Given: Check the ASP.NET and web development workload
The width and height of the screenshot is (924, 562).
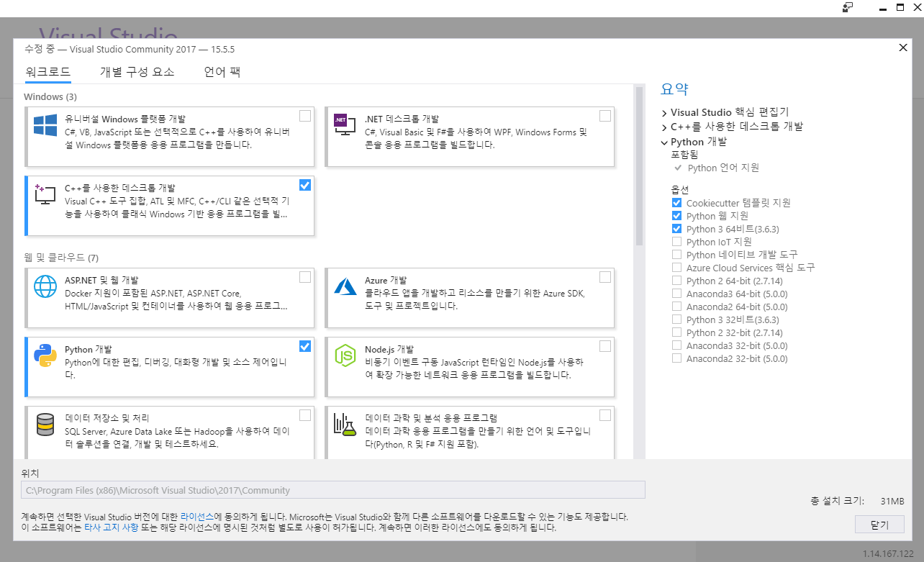Looking at the screenshot, I should tap(305, 277).
